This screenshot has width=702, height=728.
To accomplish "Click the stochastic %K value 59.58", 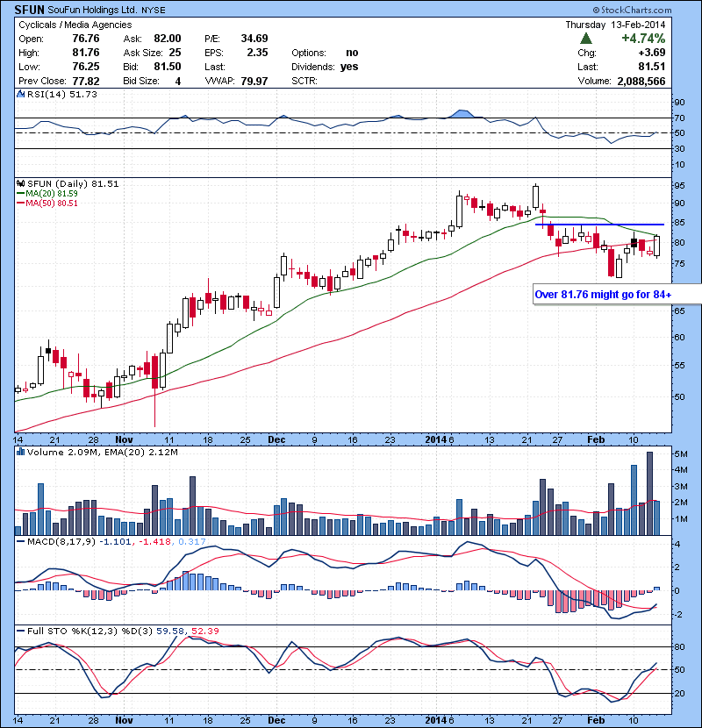I will tap(170, 631).
